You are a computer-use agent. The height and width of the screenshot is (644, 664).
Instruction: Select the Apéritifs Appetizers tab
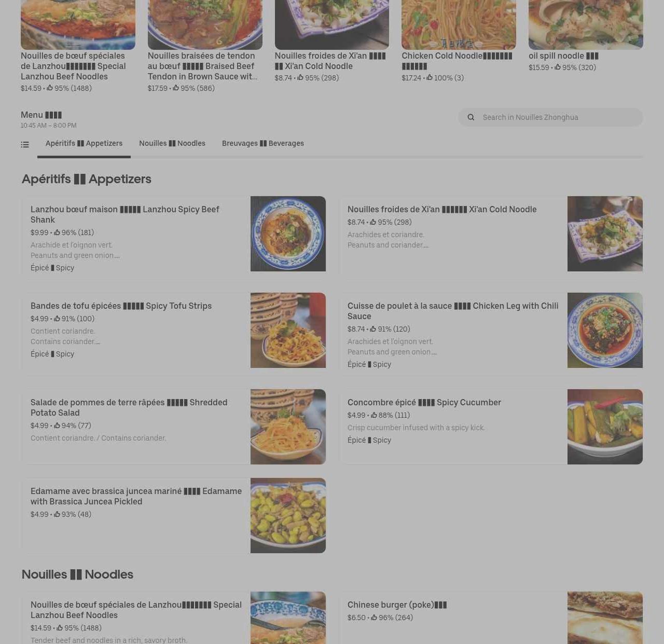click(x=84, y=144)
